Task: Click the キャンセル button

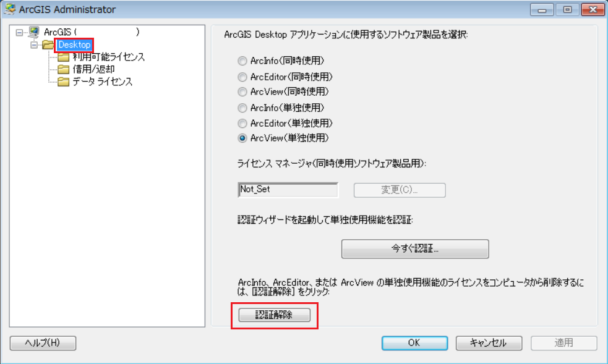Action: click(x=489, y=343)
